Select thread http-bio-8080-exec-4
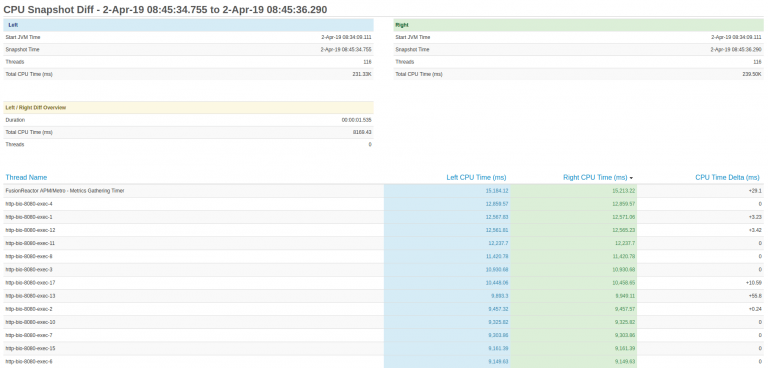The width and height of the screenshot is (768, 368). pyautogui.click(x=29, y=204)
